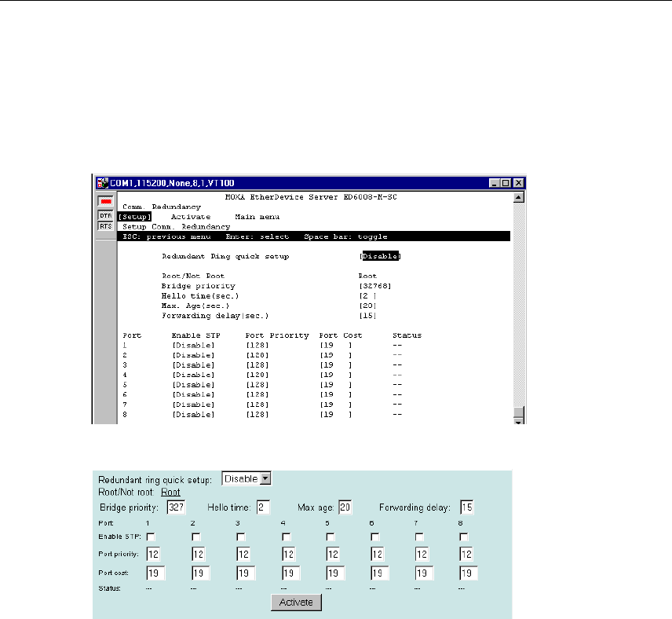Minimize the COM1 terminal window
Screen dimensions: 672x619
(x=494, y=183)
